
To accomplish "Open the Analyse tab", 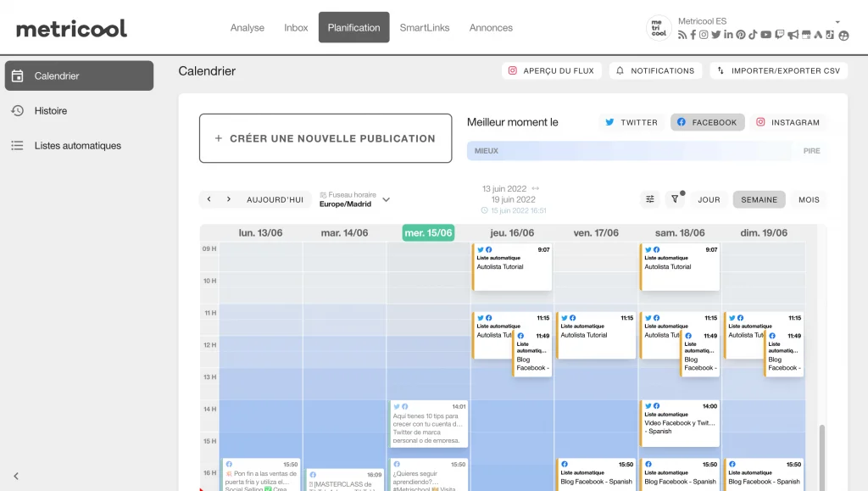I will (x=247, y=28).
